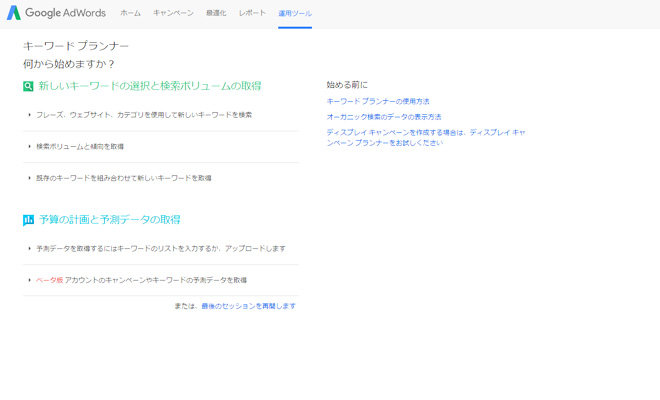Viewport: 660px width, 400px height.
Task: Open the レポート tab
Action: pyautogui.click(x=252, y=14)
